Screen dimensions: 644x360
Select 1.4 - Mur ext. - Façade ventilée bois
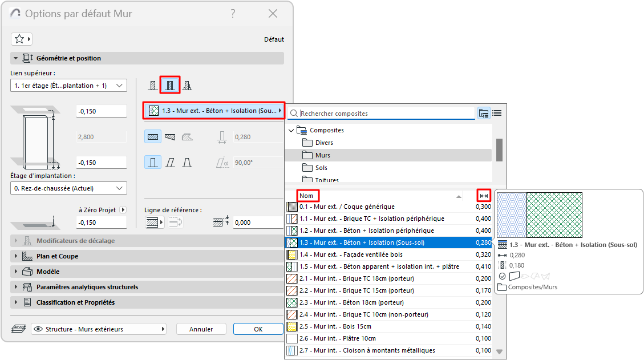388,254
